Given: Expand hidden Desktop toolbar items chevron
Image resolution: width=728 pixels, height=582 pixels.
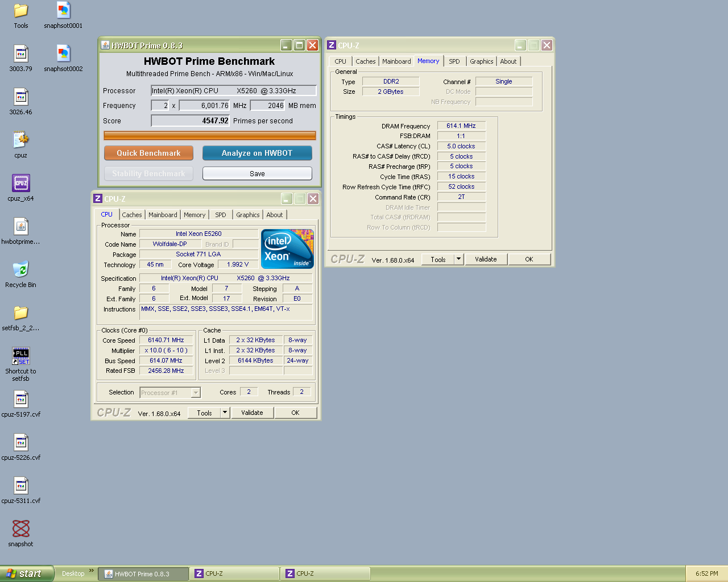Looking at the screenshot, I should pos(92,571).
